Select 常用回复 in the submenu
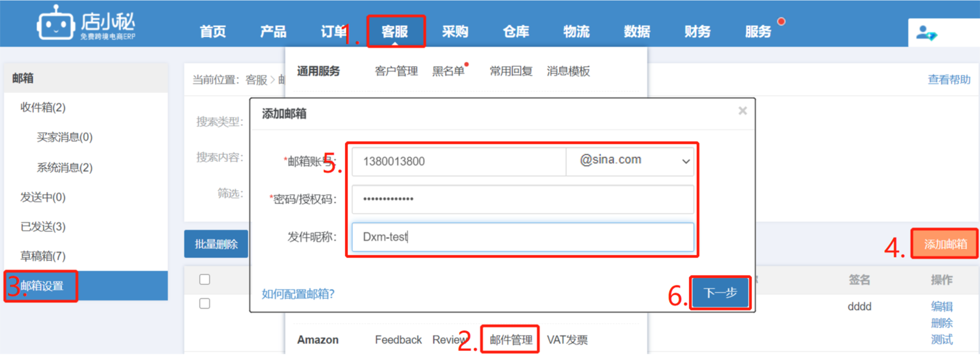The image size is (980, 358). pyautogui.click(x=510, y=71)
